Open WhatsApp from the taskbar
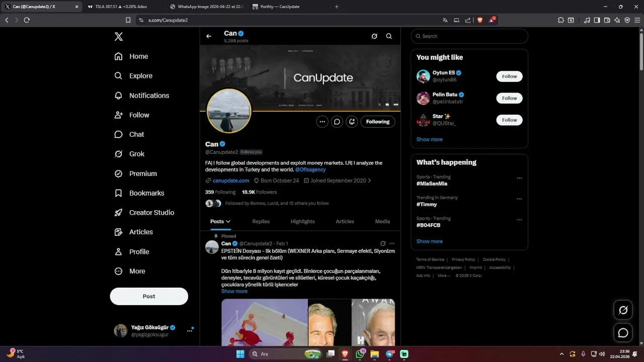This screenshot has height=362, width=644. (360, 354)
